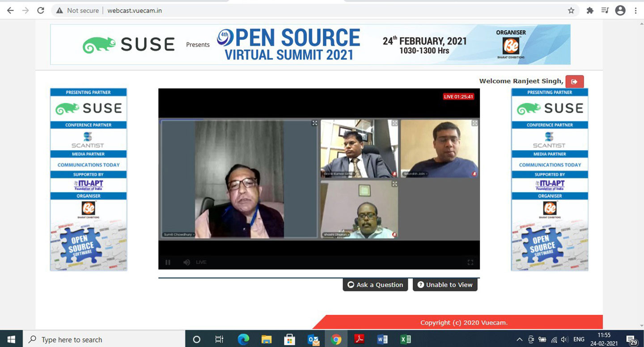Open the taskbar clock and date
This screenshot has height=347, width=644.
(604, 339)
